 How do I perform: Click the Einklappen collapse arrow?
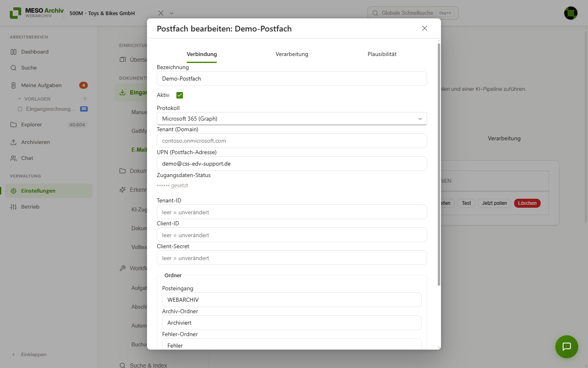(x=13, y=355)
